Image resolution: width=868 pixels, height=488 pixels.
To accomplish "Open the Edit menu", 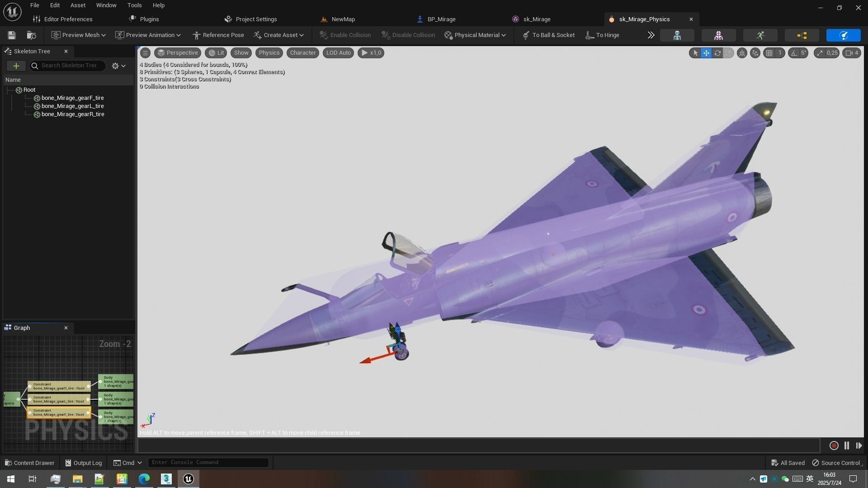I will (55, 5).
